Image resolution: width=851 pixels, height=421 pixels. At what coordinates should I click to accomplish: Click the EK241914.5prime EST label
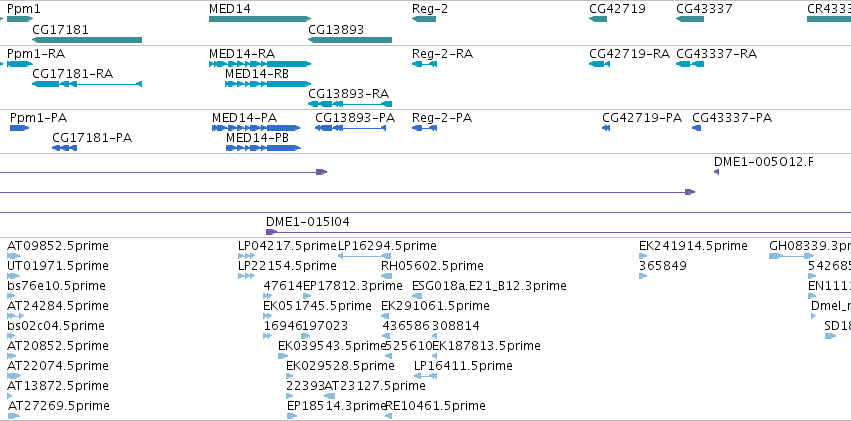pyautogui.click(x=693, y=245)
